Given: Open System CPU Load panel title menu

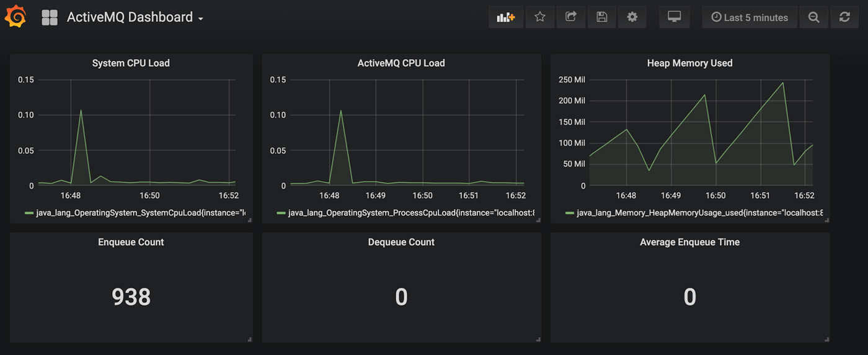Looking at the screenshot, I should (131, 63).
